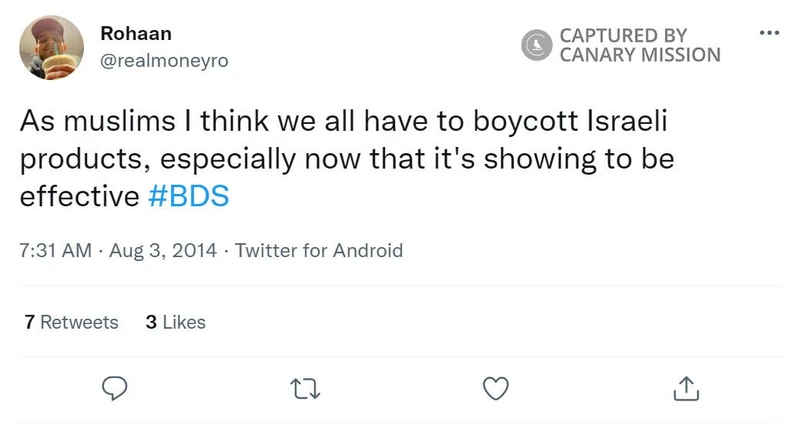The image size is (800, 428).
Task: Visit the @realmoneyro handle
Action: (165, 61)
